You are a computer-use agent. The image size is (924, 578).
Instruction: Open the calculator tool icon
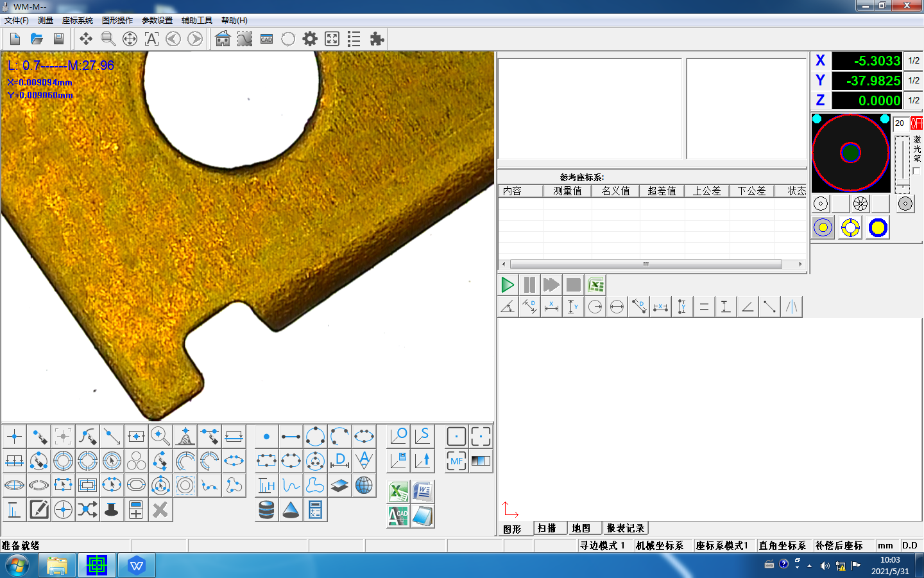[x=315, y=510]
